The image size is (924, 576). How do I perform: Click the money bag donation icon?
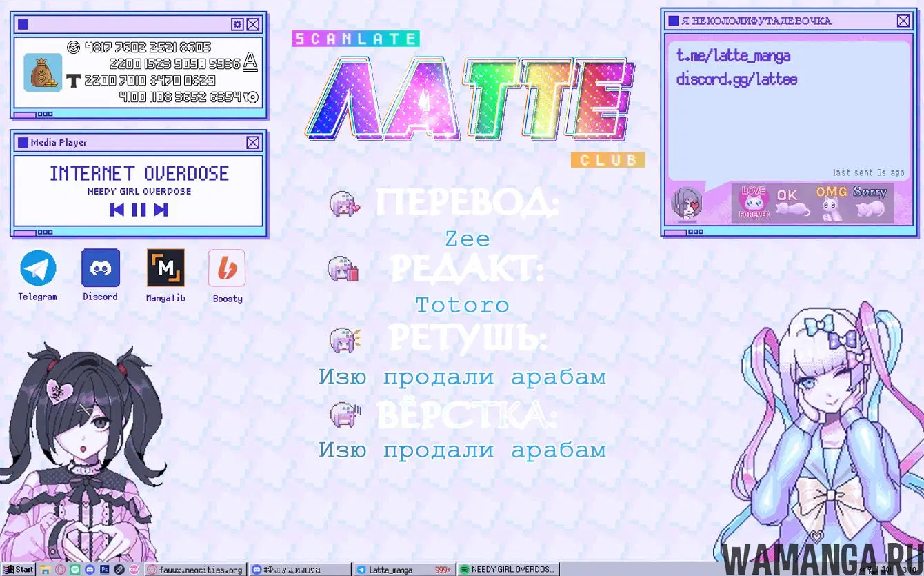pos(43,72)
